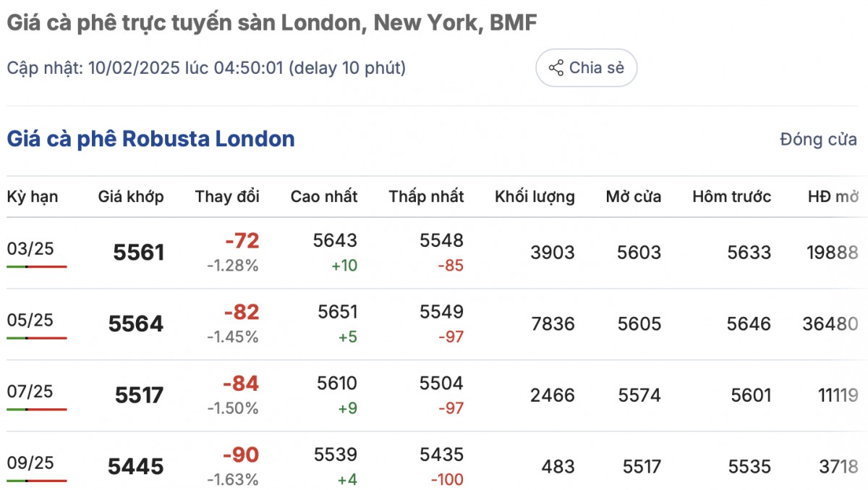The height and width of the screenshot is (490, 868).
Task: Sort by Thay đổi column header
Action: pyautogui.click(x=227, y=196)
